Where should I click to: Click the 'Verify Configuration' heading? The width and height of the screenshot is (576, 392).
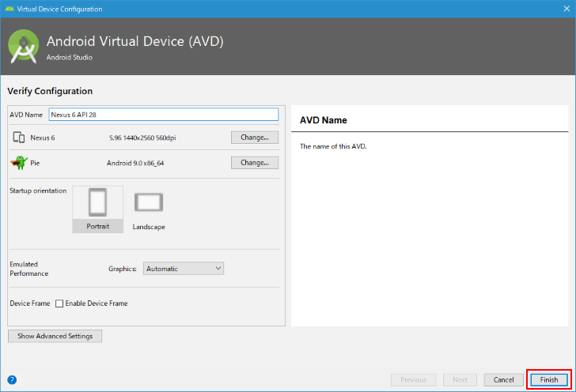point(50,91)
